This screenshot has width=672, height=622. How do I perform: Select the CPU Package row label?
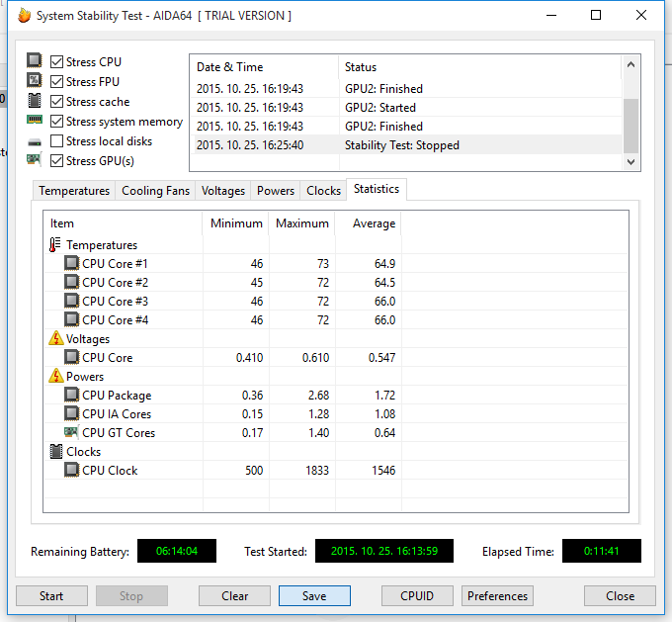pos(117,396)
